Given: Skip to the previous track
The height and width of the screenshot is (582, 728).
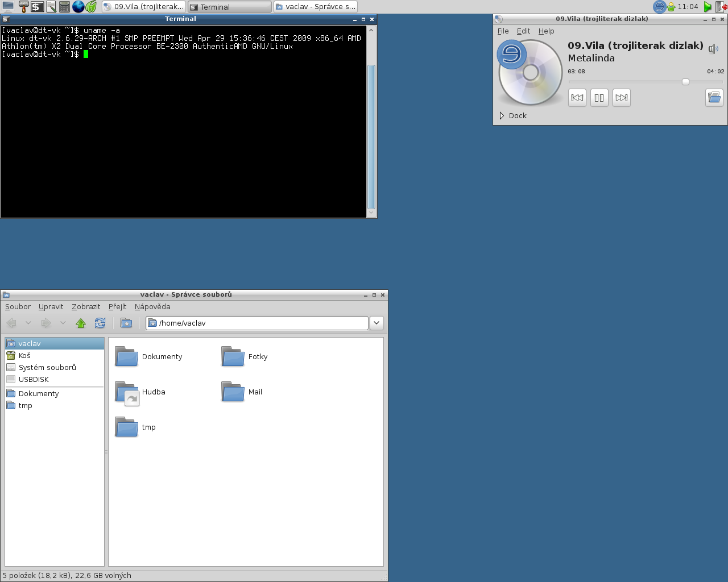Looking at the screenshot, I should [577, 98].
